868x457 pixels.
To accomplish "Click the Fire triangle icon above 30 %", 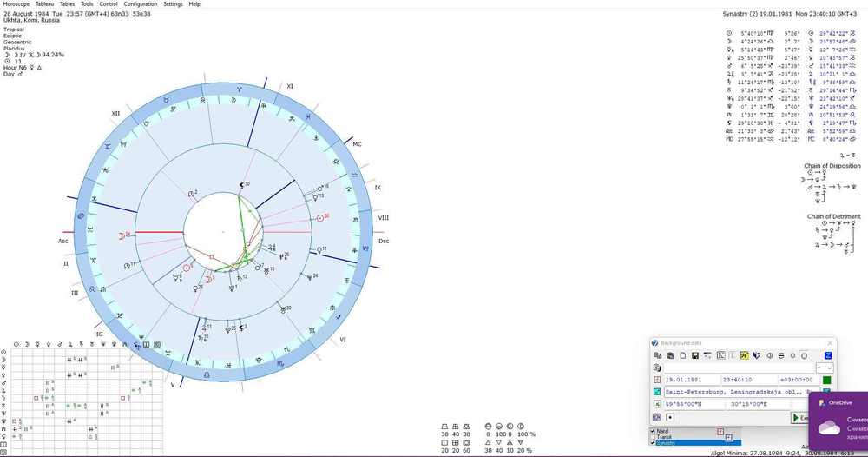I will click(488, 442).
